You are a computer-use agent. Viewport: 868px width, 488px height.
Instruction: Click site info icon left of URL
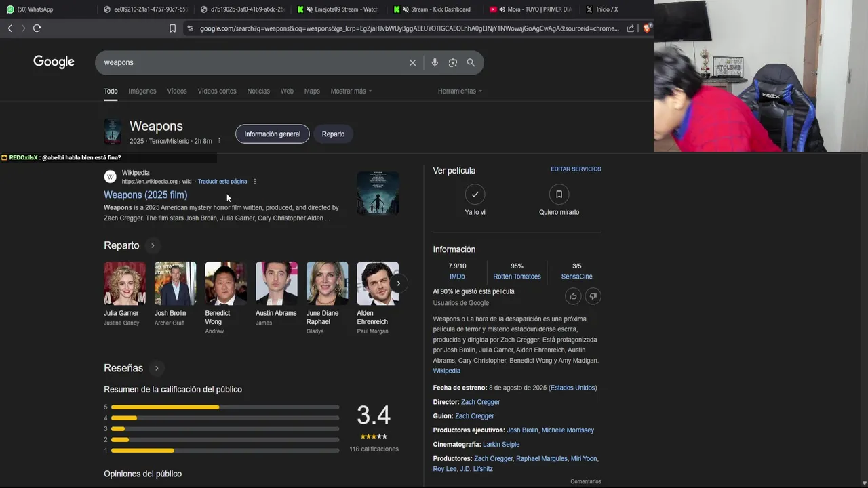click(190, 28)
